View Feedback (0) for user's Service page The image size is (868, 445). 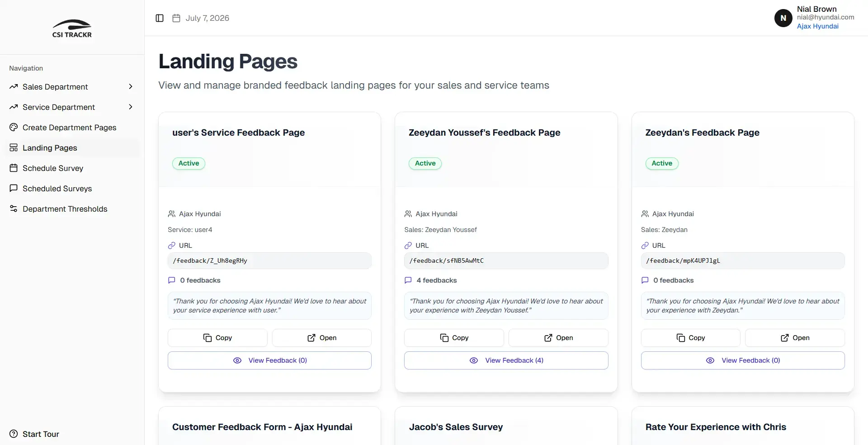click(269, 360)
